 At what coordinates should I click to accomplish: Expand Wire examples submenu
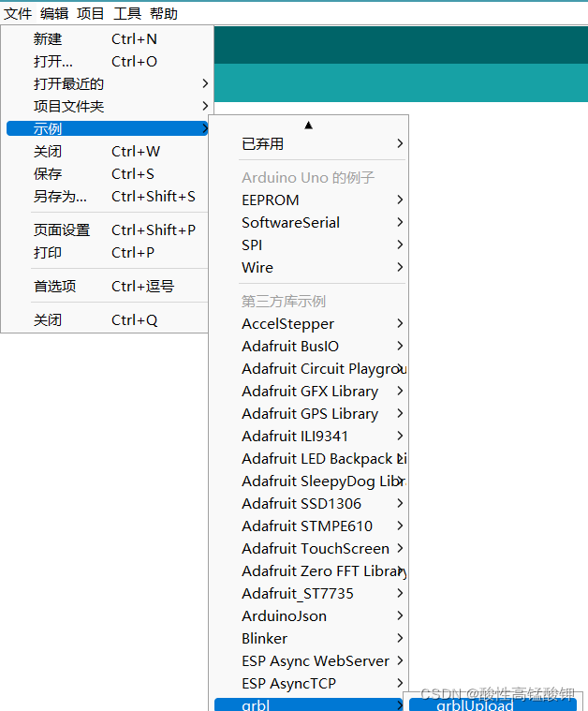coord(310,268)
